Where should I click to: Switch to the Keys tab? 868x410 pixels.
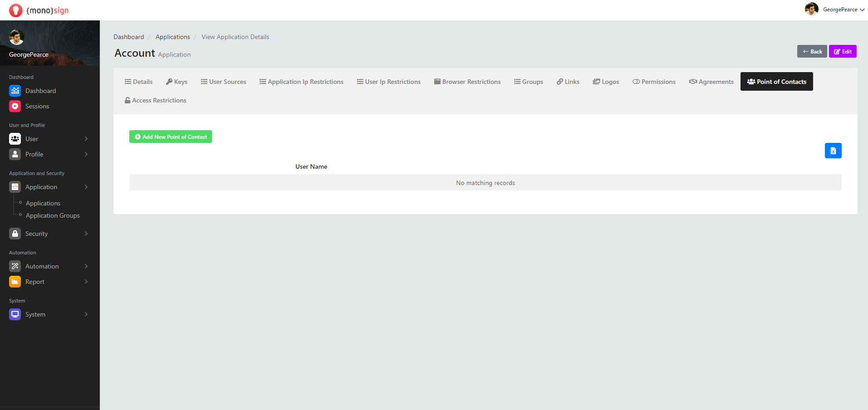point(177,82)
